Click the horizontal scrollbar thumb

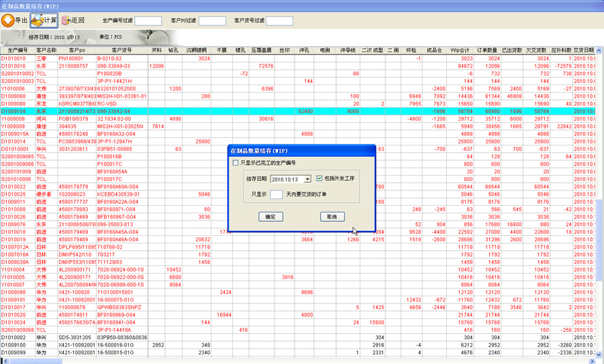tap(36, 361)
